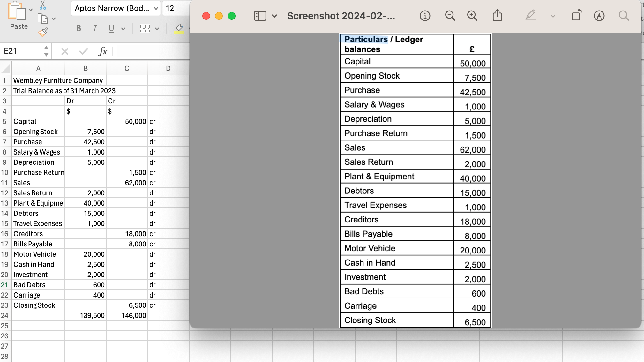
Task: Rotate the screenshot image
Action: [576, 15]
